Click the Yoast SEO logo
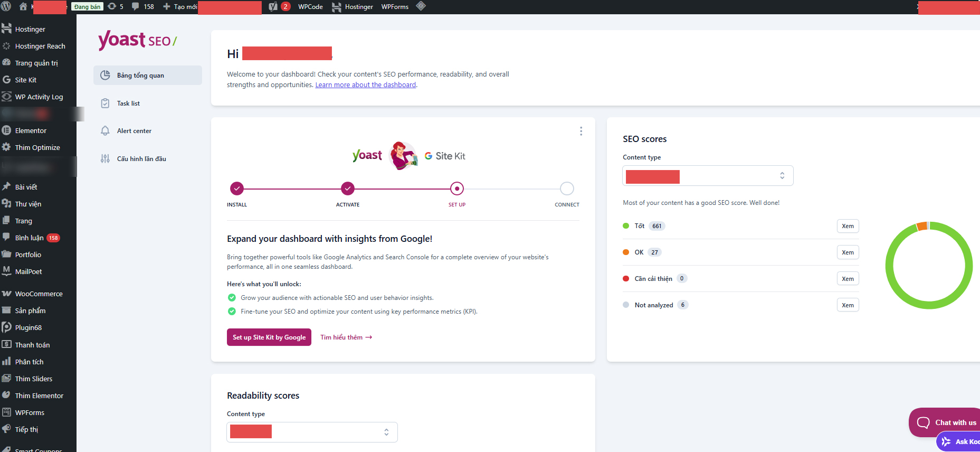 137,40
